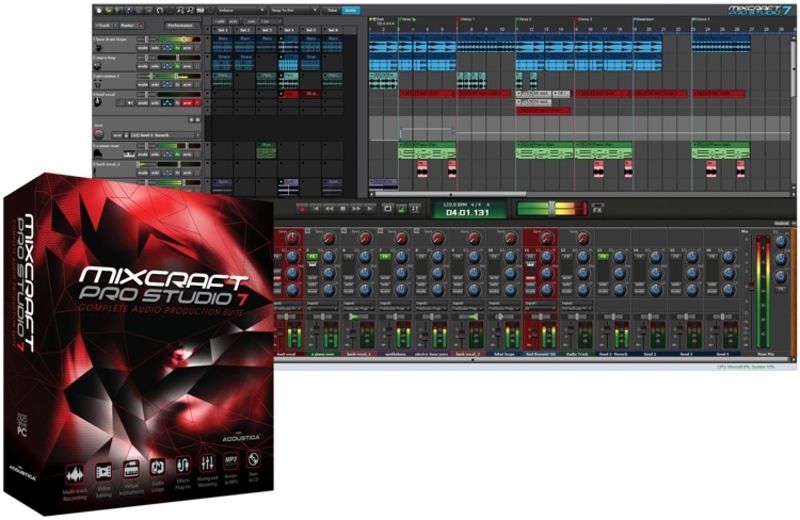This screenshot has width=800, height=520.
Task: Open Send 1 Reverb dropdown arrow
Action: [x=197, y=135]
